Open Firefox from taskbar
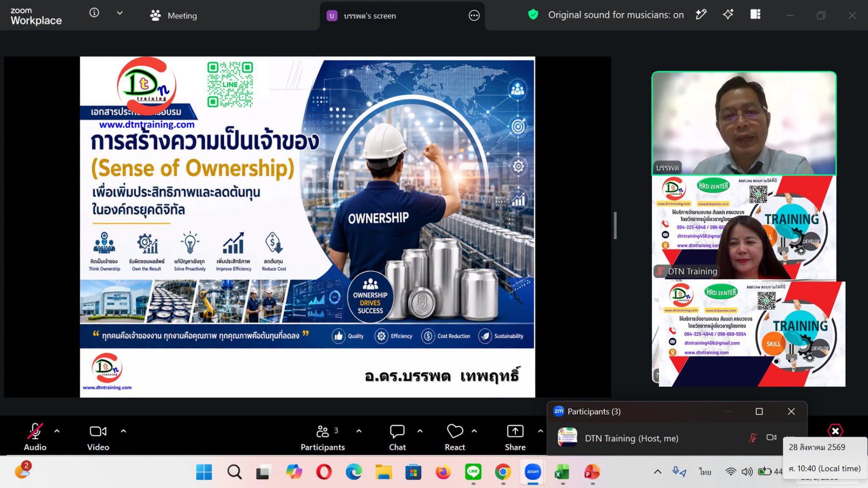 click(443, 472)
